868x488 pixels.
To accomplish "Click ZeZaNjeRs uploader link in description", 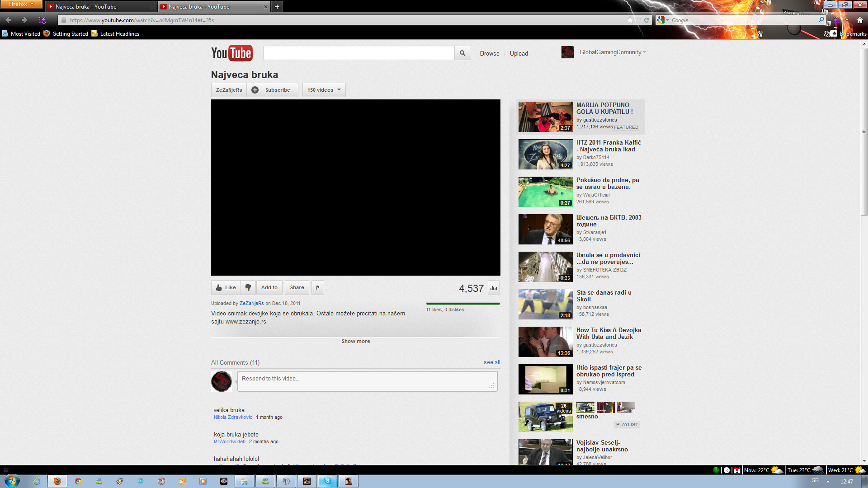I will pyautogui.click(x=251, y=303).
